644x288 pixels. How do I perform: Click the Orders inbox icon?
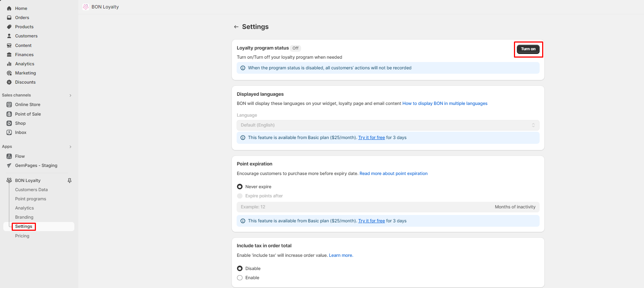(x=9, y=18)
